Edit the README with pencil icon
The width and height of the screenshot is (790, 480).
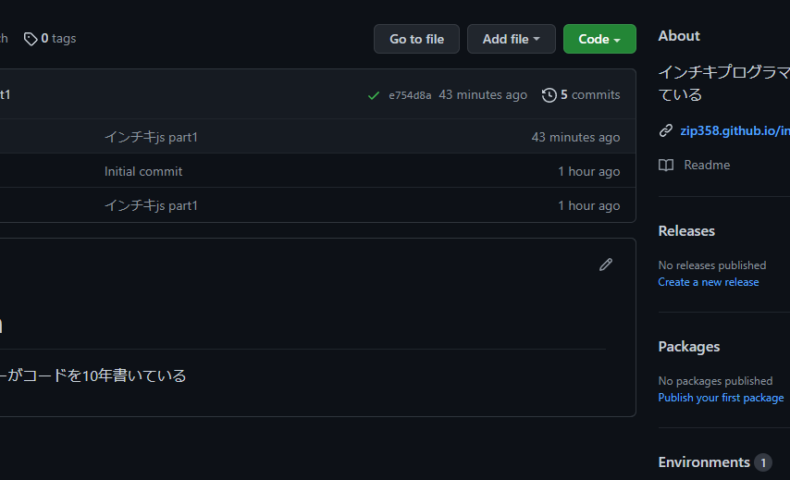(606, 264)
